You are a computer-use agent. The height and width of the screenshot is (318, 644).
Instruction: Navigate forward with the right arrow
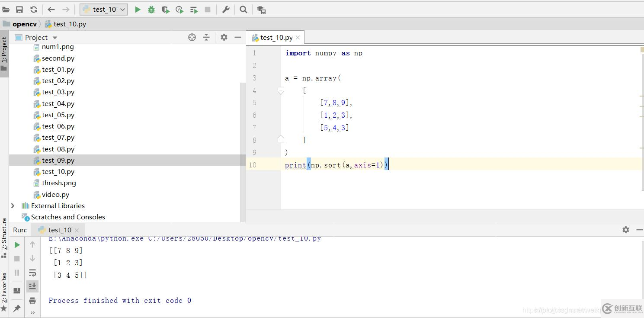pyautogui.click(x=66, y=10)
